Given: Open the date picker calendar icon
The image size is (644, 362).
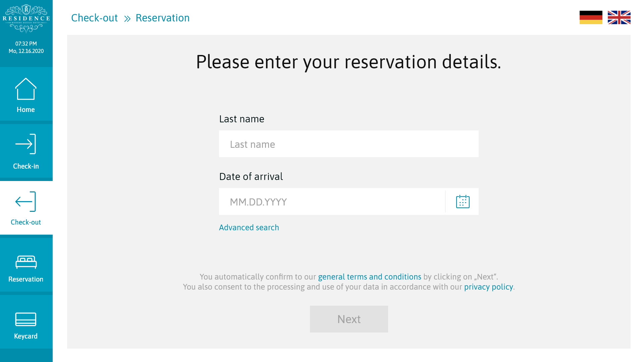Looking at the screenshot, I should click(x=463, y=202).
